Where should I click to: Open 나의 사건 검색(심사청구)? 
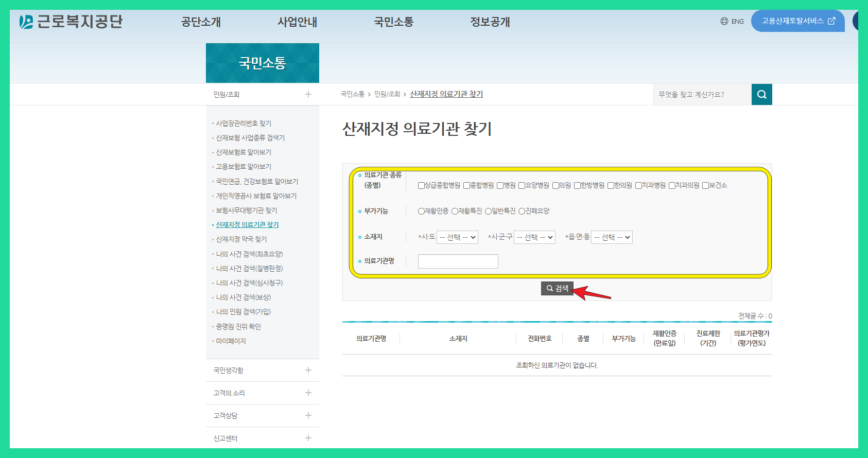[249, 283]
